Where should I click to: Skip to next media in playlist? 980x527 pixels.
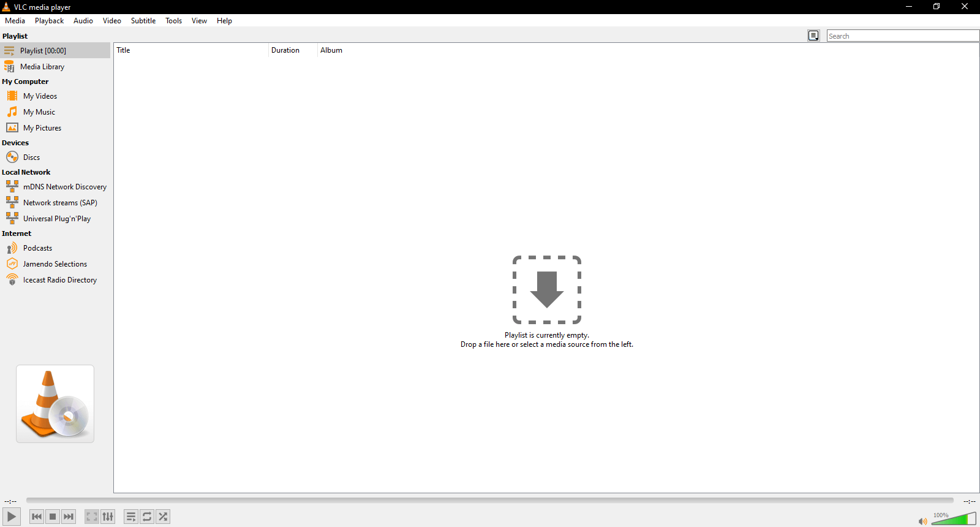pyautogui.click(x=69, y=517)
